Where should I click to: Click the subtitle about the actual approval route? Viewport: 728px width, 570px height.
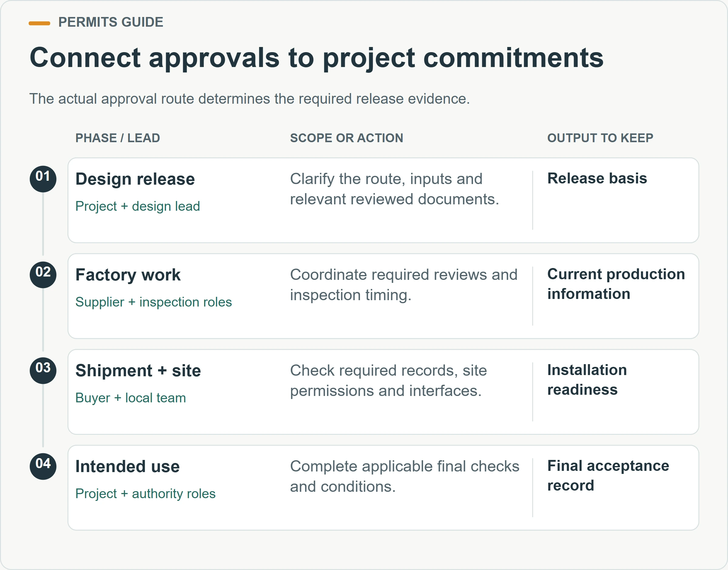click(x=250, y=99)
